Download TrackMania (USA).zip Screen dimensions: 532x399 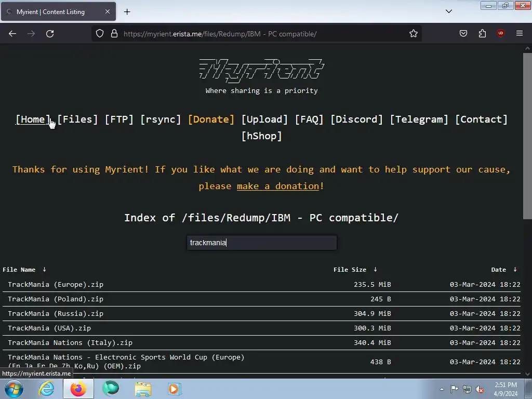(49, 328)
